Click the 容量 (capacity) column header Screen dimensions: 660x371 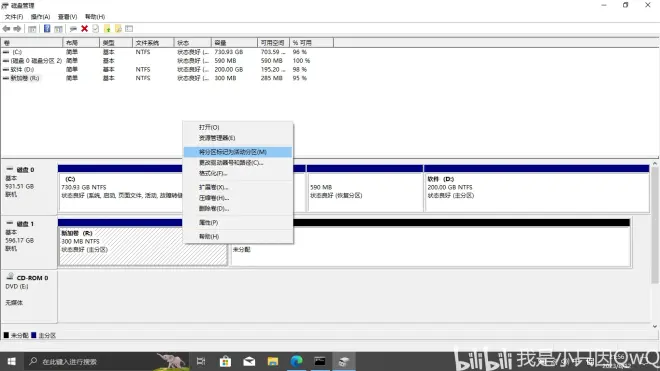234,43
